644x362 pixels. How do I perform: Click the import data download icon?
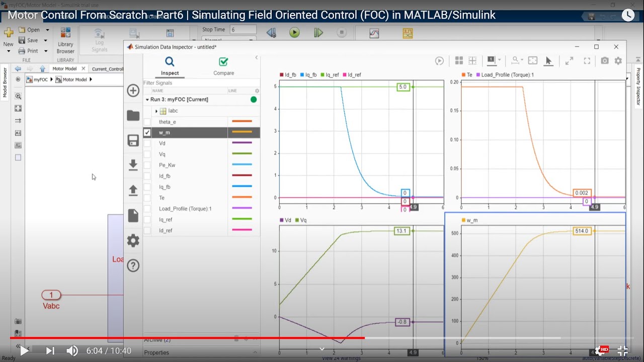coord(133,165)
